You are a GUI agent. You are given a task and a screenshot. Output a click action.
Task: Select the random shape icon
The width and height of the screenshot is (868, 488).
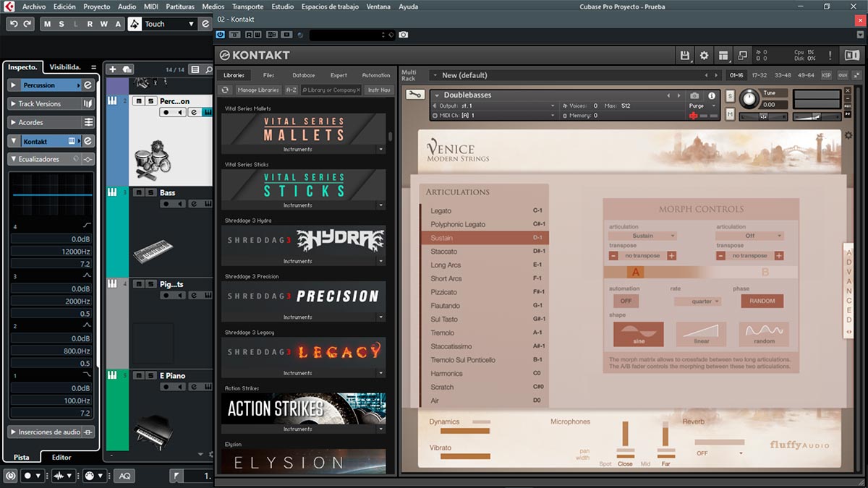tap(765, 333)
